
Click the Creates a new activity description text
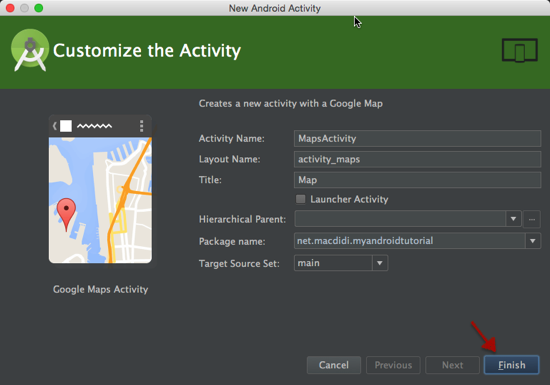[290, 103]
